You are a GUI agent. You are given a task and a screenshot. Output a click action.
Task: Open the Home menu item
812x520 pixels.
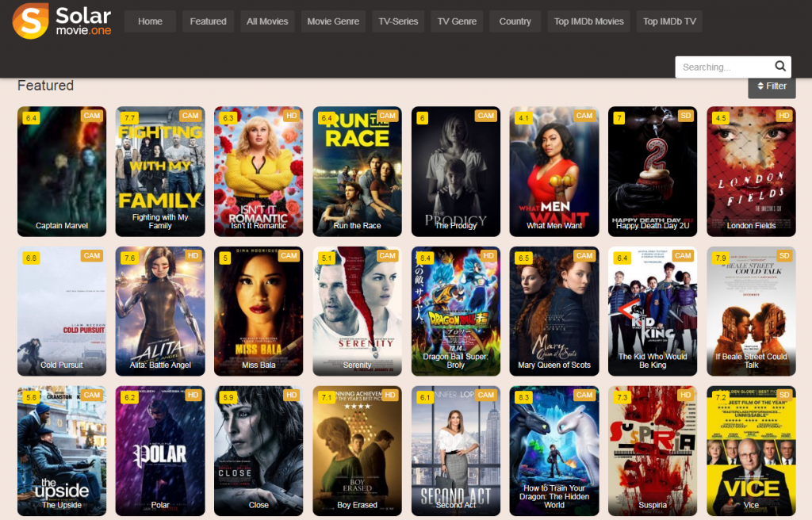(150, 21)
